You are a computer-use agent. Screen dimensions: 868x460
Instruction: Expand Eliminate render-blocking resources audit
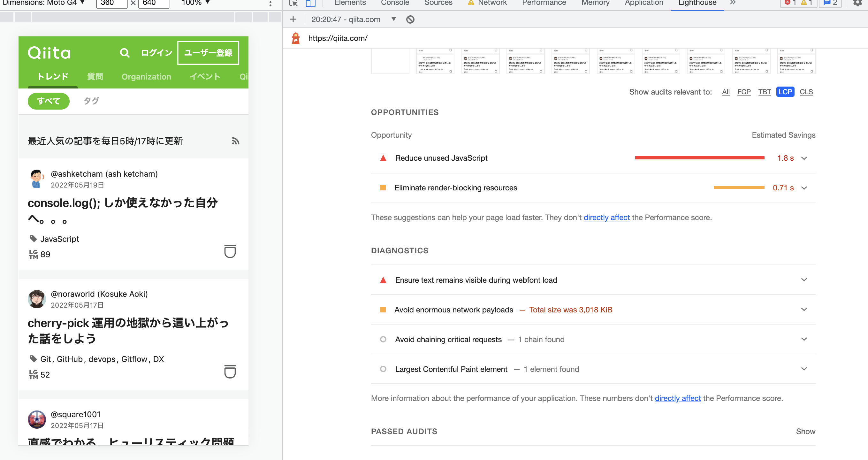[x=804, y=188]
